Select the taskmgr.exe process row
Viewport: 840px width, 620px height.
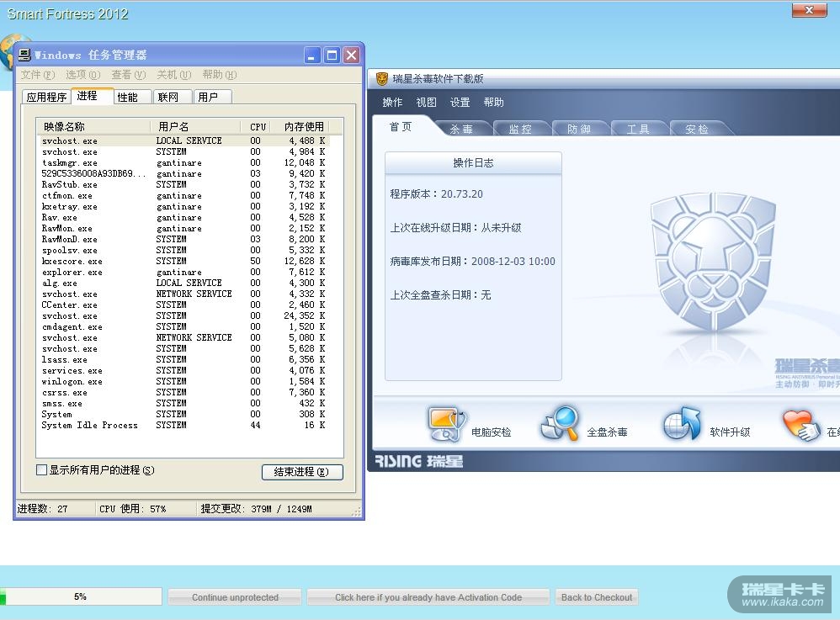(183, 162)
